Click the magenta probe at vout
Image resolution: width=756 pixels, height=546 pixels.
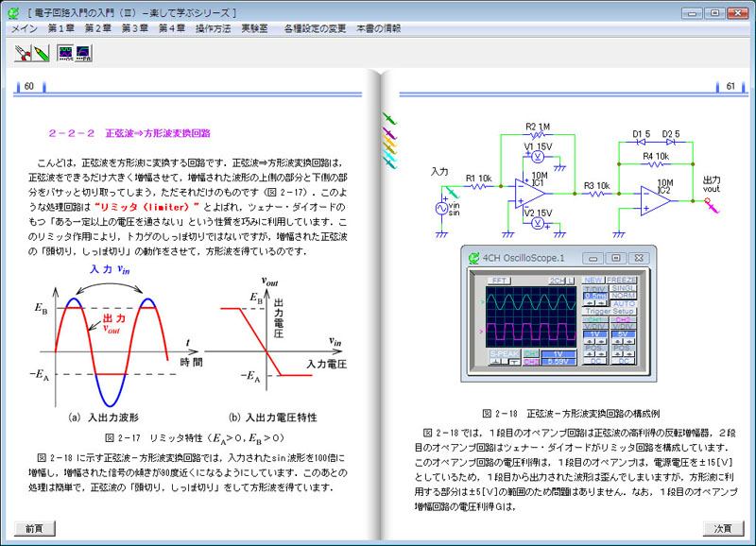coord(712,206)
